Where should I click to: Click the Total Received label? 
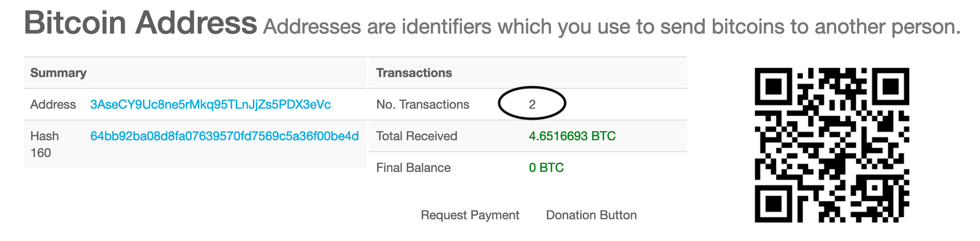click(417, 136)
